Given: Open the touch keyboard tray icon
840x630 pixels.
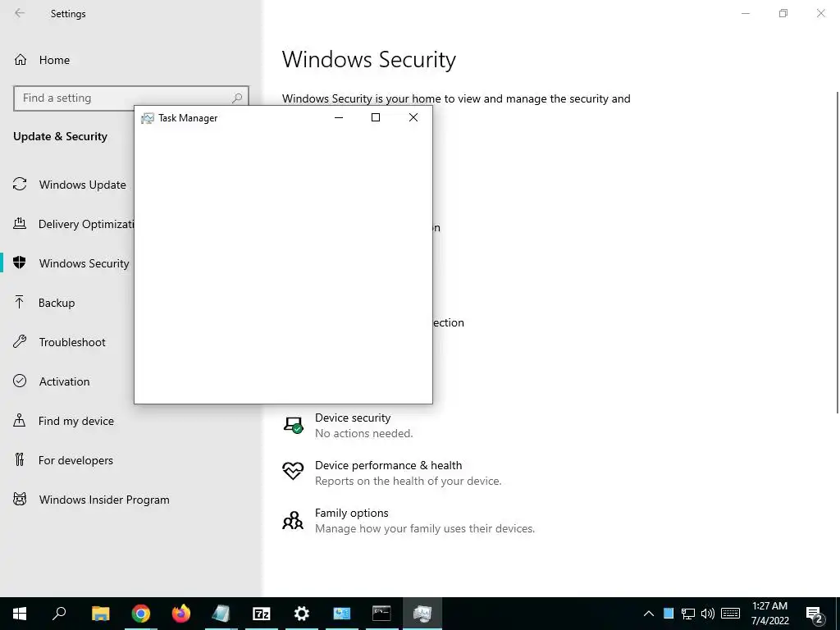Looking at the screenshot, I should click(x=730, y=614).
